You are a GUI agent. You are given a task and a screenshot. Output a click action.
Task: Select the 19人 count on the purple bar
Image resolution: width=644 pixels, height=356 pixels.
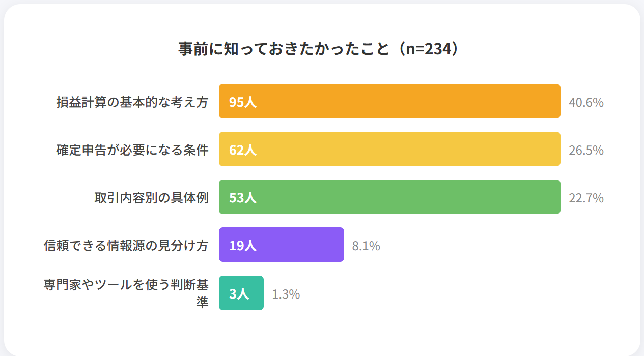pos(242,245)
